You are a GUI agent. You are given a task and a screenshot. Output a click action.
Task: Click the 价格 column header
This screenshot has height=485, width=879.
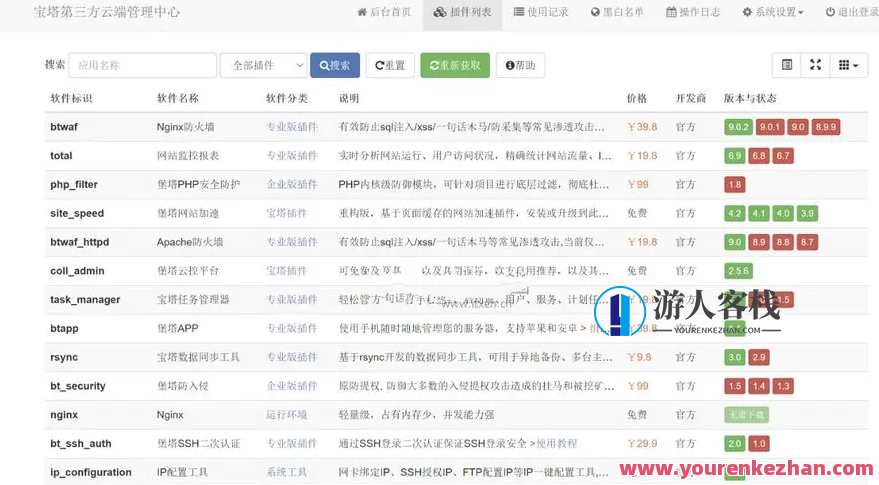[x=637, y=98]
